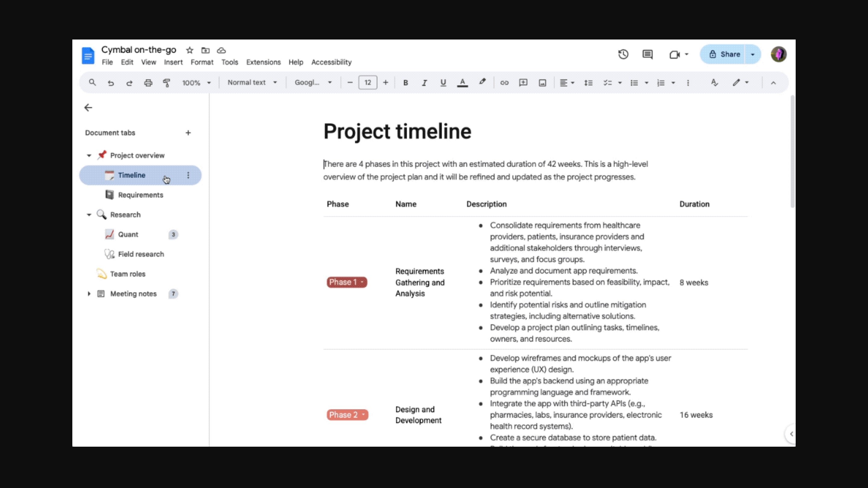The width and height of the screenshot is (868, 488).
Task: Star the Cymbal on-the-go document
Action: coord(190,50)
